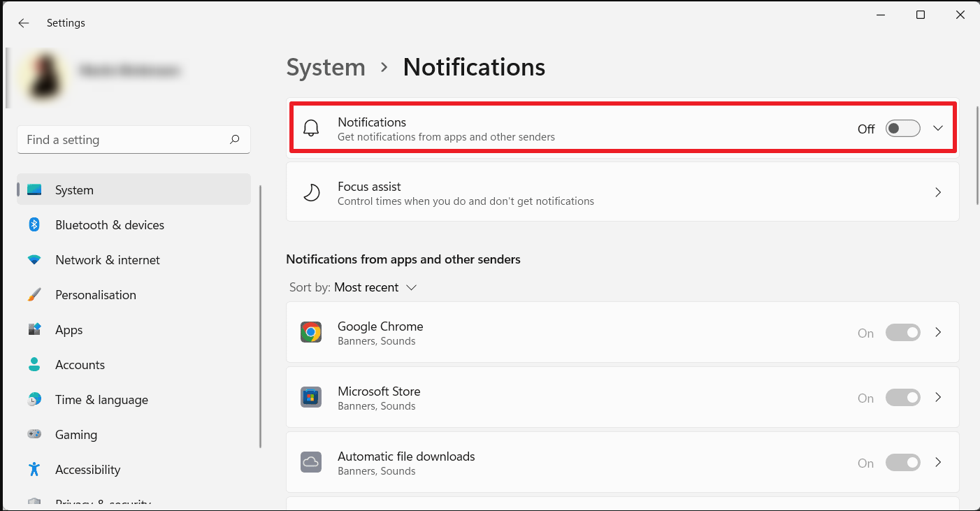Select Accounts in the sidebar
The width and height of the screenshot is (980, 511).
pyautogui.click(x=80, y=364)
